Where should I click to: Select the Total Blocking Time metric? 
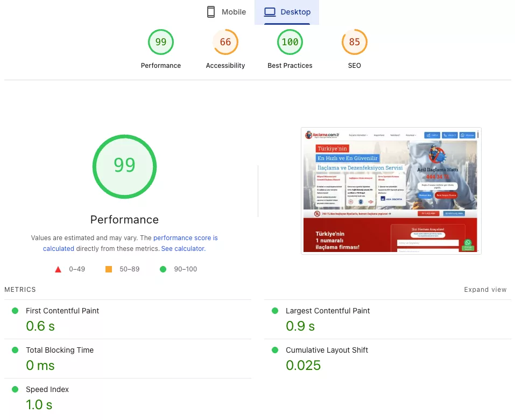[x=60, y=350]
